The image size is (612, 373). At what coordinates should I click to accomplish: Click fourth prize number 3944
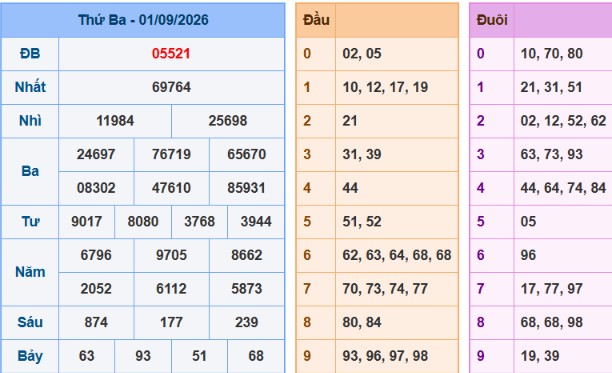[x=256, y=222]
